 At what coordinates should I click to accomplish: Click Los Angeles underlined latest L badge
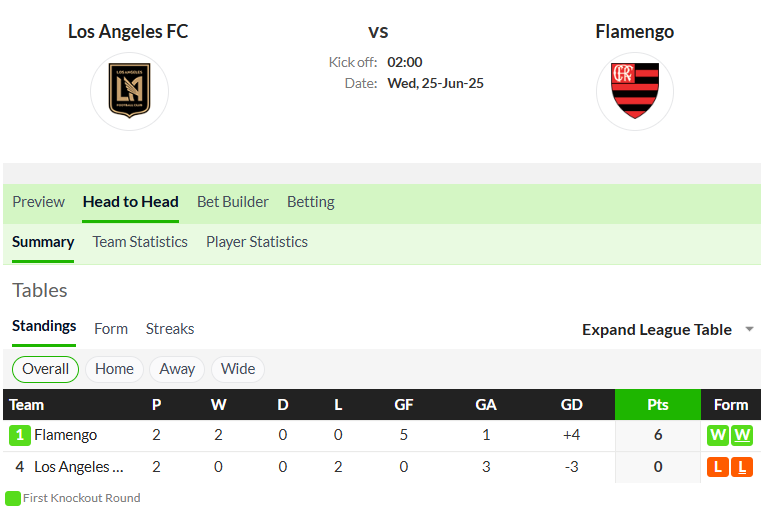(x=742, y=467)
